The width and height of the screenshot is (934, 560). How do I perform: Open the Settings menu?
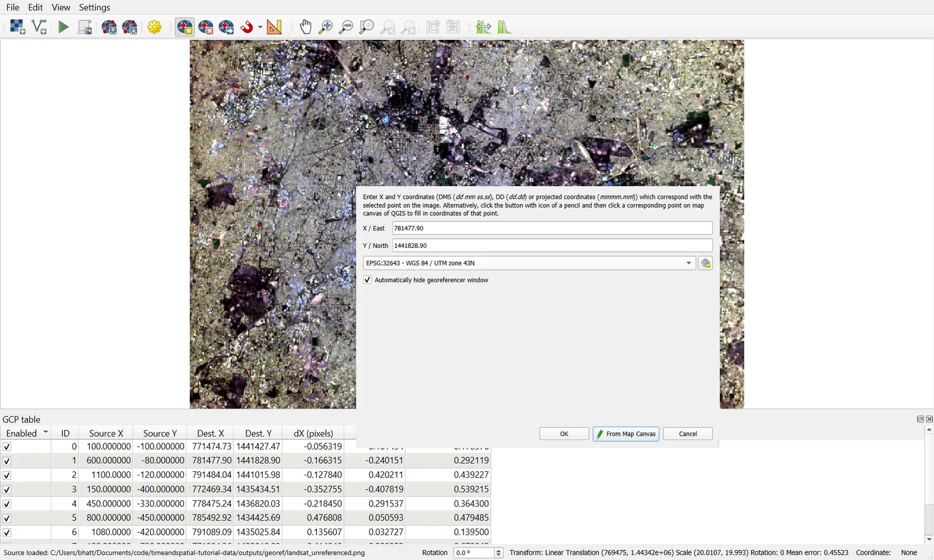point(95,7)
